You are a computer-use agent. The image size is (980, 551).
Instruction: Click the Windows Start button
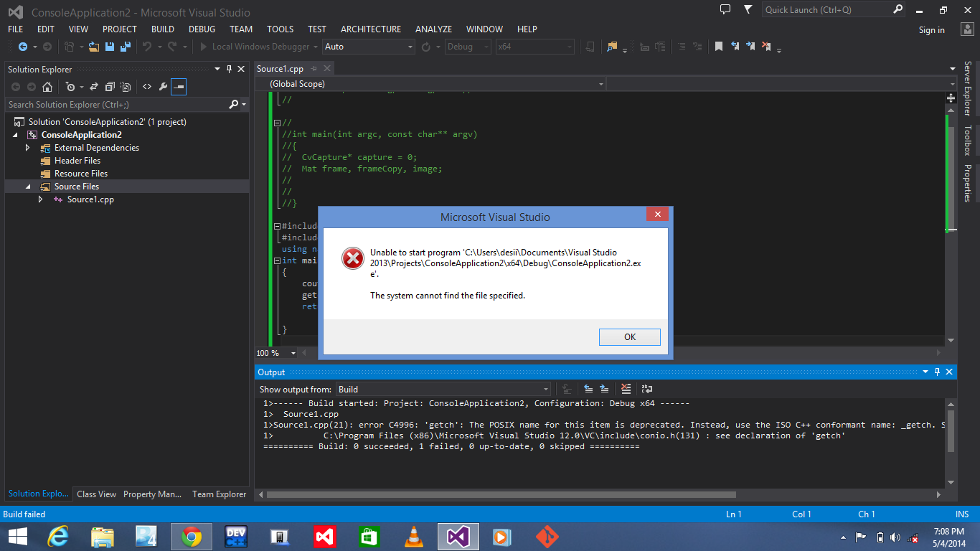18,537
